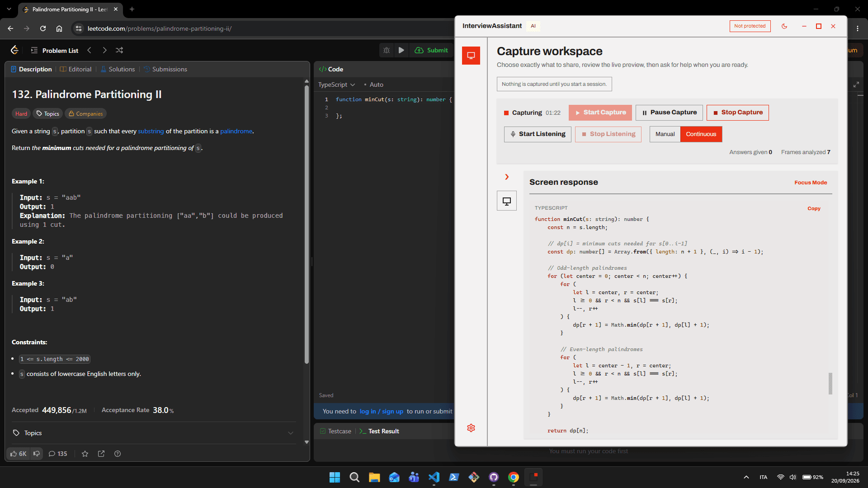
Task: Select the monitor icon beside Screen response
Action: coord(507,201)
